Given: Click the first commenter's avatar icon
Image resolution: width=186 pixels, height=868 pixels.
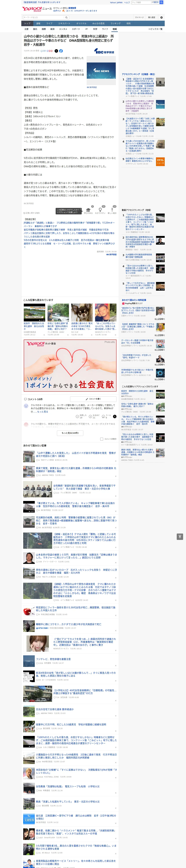Looking at the screenshot, I should coord(26,406).
